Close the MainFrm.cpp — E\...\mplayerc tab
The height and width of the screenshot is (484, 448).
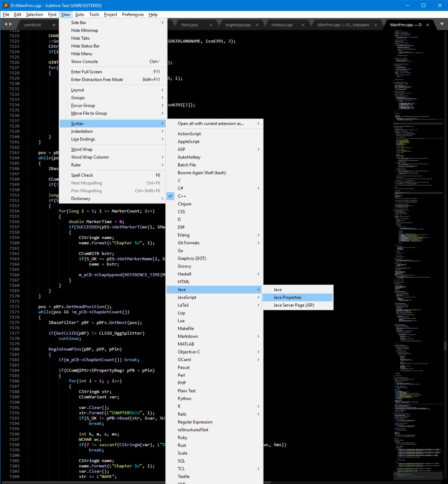tap(376, 25)
